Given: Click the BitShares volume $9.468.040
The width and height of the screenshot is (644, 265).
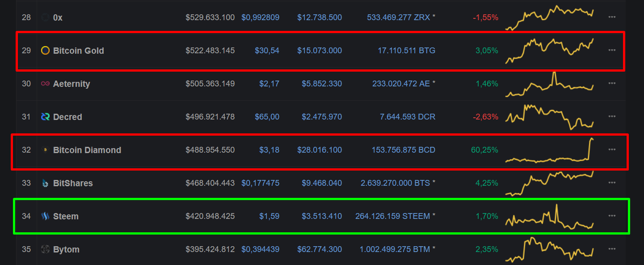Looking at the screenshot, I should 322,183.
